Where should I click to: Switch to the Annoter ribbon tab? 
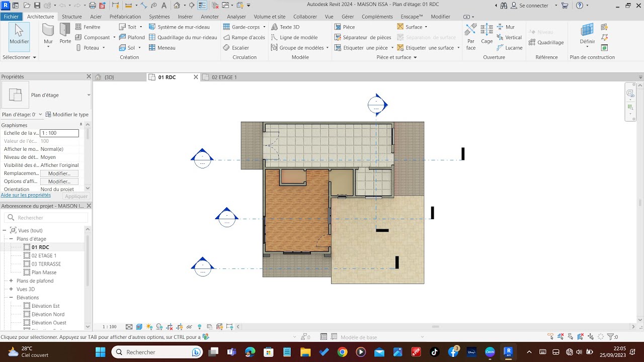pos(210,17)
